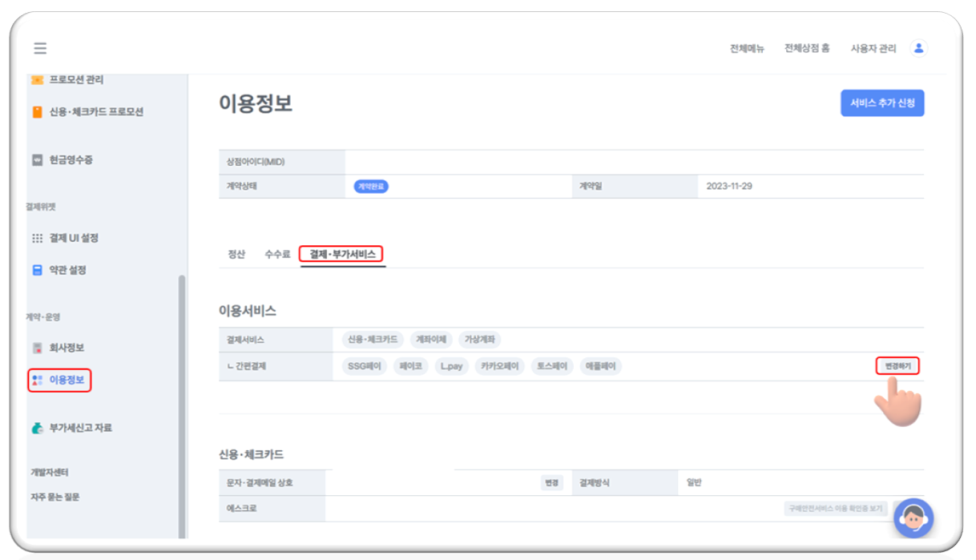Click 변경 next to 문자·결제메일 상호

551,484
